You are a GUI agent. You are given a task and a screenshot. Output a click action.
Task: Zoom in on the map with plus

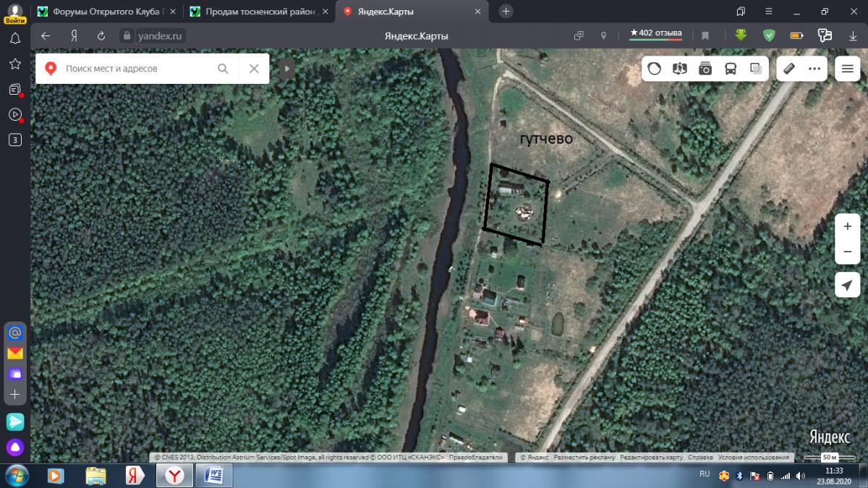click(x=847, y=226)
